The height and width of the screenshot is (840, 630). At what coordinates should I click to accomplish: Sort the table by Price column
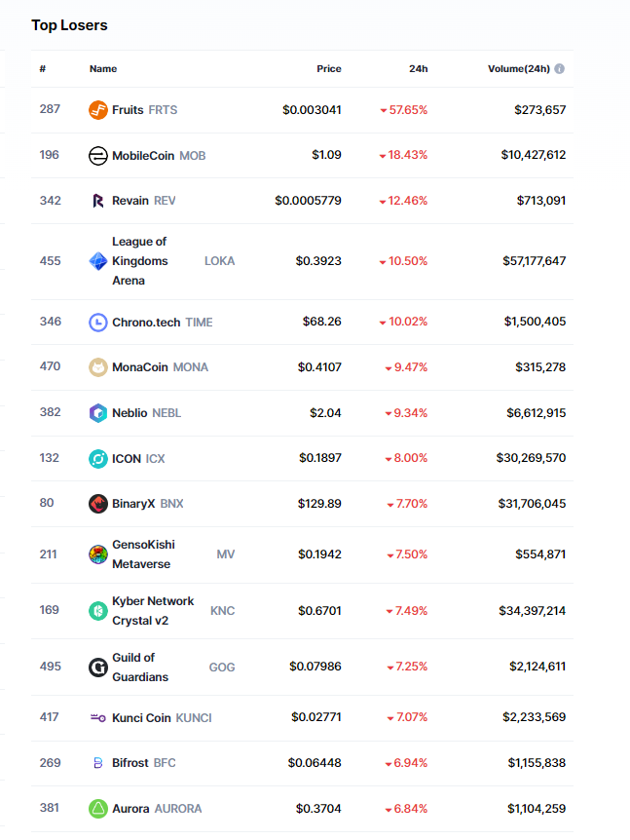click(x=329, y=69)
